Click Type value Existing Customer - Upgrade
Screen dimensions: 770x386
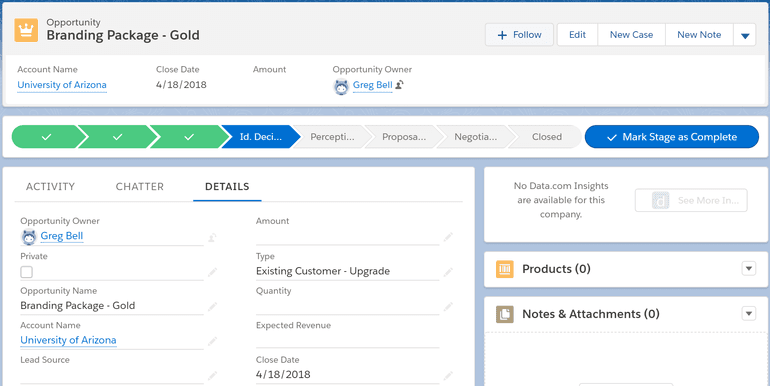click(323, 271)
